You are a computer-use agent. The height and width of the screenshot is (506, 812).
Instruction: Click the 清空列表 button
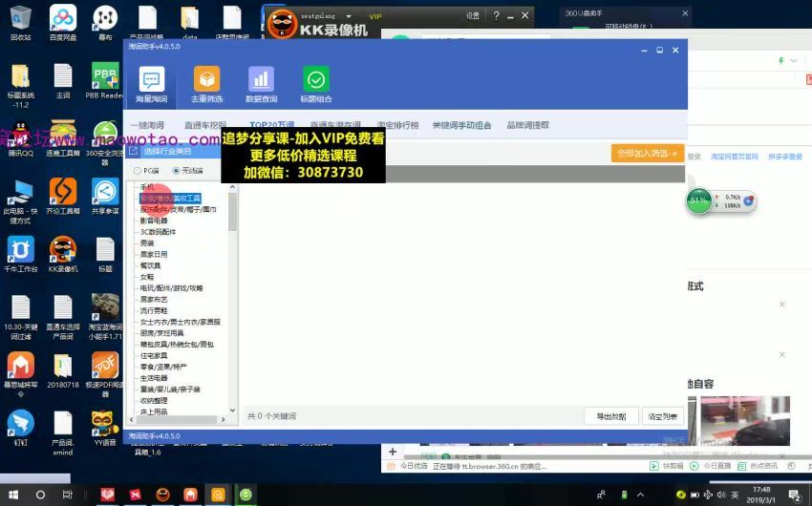662,416
